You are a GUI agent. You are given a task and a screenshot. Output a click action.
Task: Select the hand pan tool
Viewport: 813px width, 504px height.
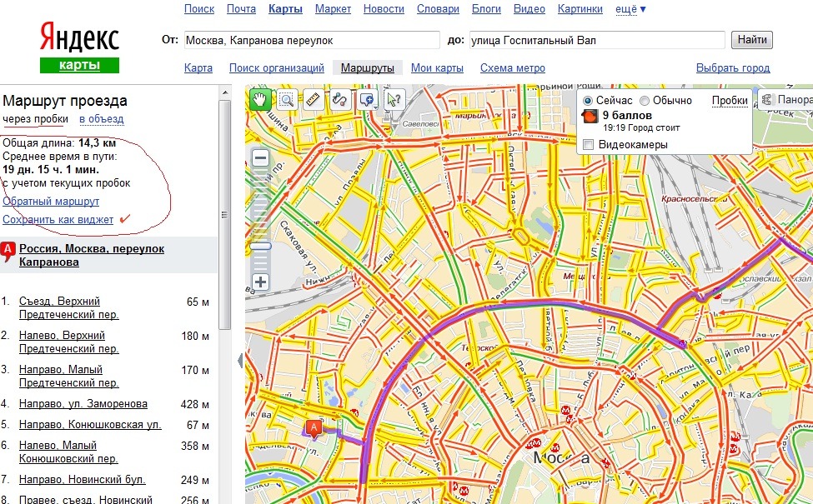[x=260, y=99]
